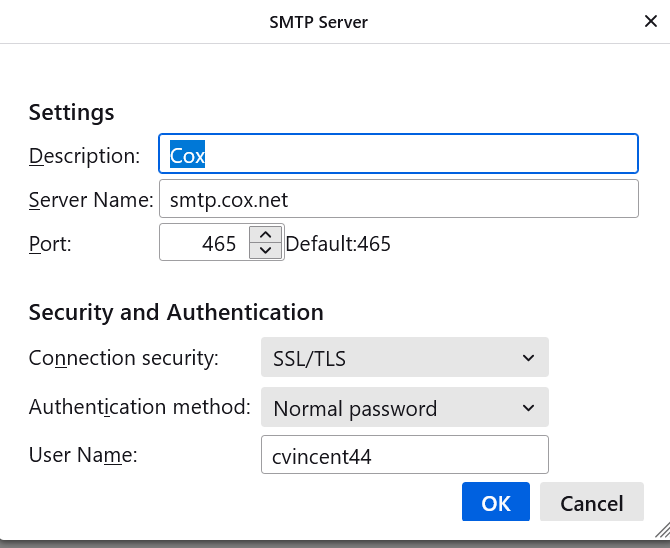Increase port with up arrow
Image resolution: width=670 pixels, height=548 pixels.
coord(264,235)
